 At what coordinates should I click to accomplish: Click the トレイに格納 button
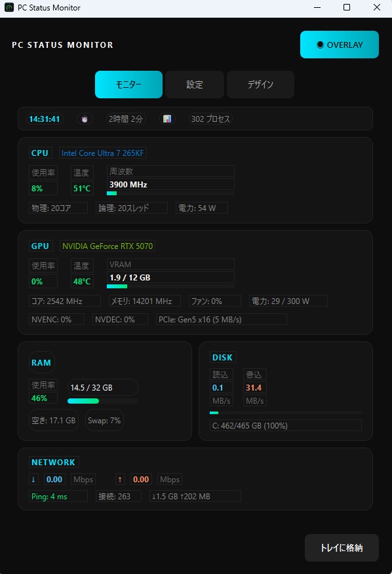click(x=342, y=548)
